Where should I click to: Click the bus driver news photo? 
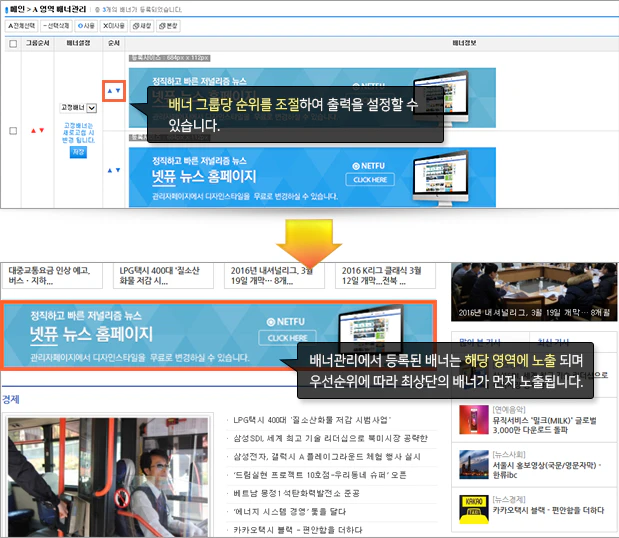(x=108, y=476)
